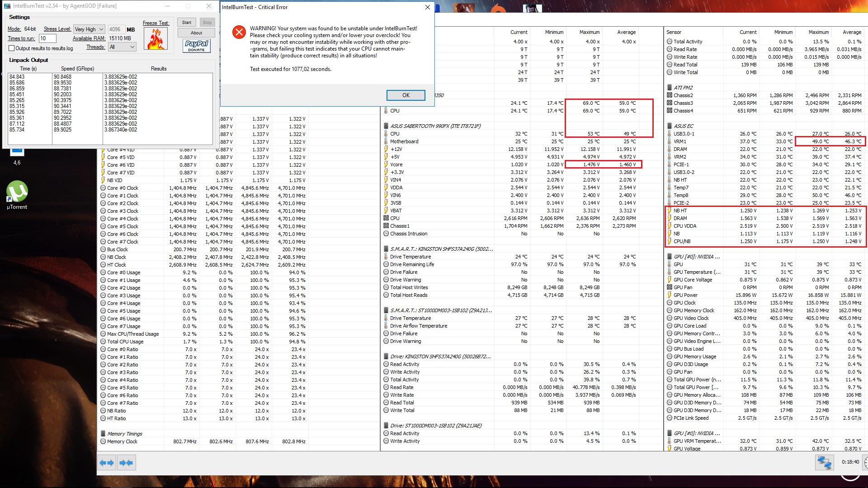Click the Freeze Test flame image
This screenshot has height=488, width=868.
[x=156, y=38]
